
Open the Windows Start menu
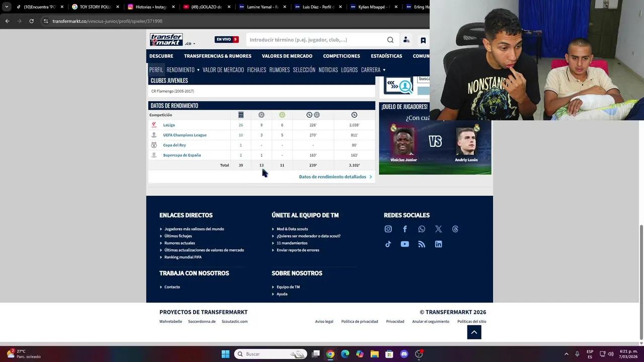(225, 354)
